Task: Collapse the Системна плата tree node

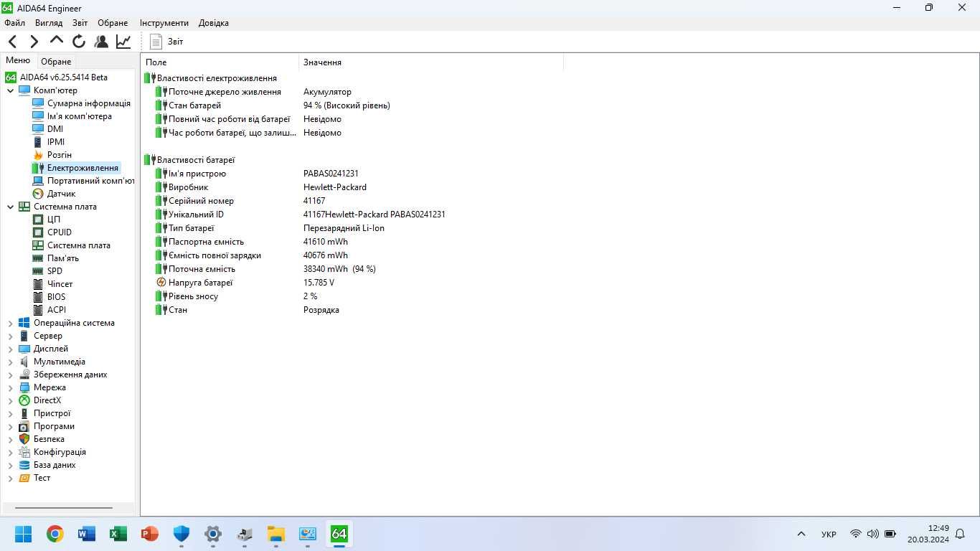Action: [x=11, y=207]
